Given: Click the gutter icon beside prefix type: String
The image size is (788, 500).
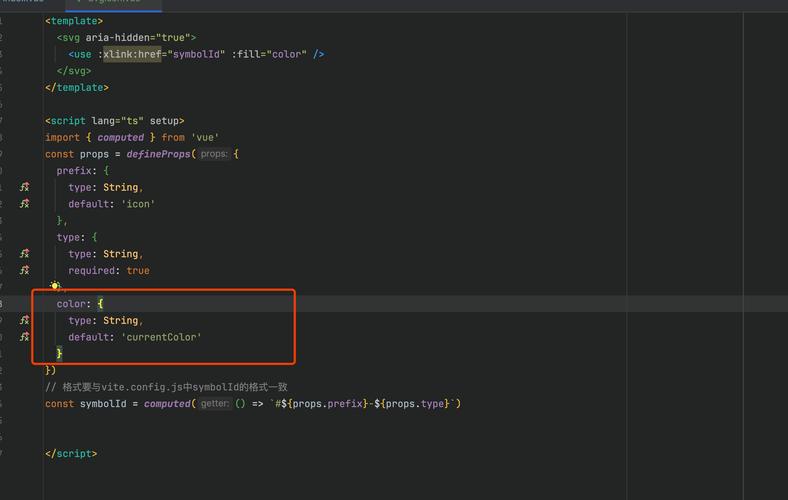Looking at the screenshot, I should coord(25,187).
